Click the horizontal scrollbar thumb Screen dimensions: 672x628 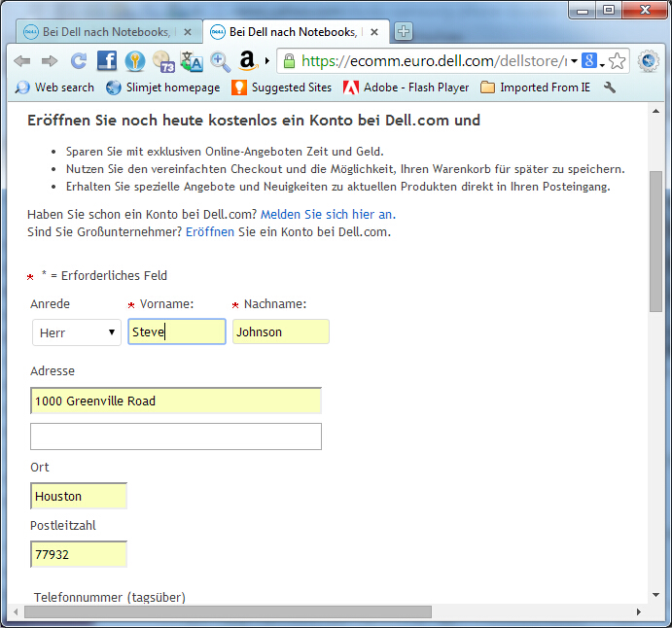tap(228, 611)
